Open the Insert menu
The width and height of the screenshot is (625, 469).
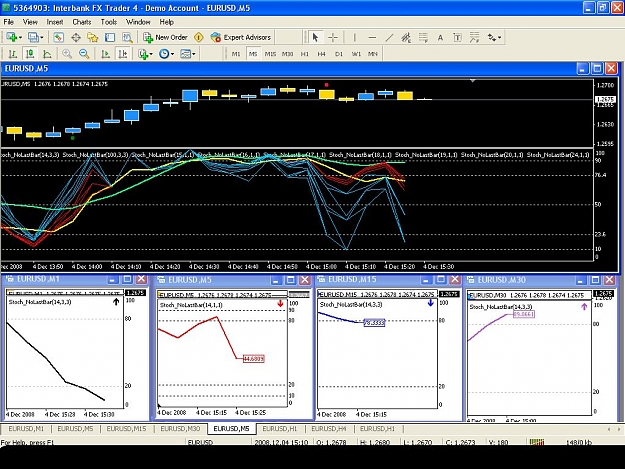(55, 22)
